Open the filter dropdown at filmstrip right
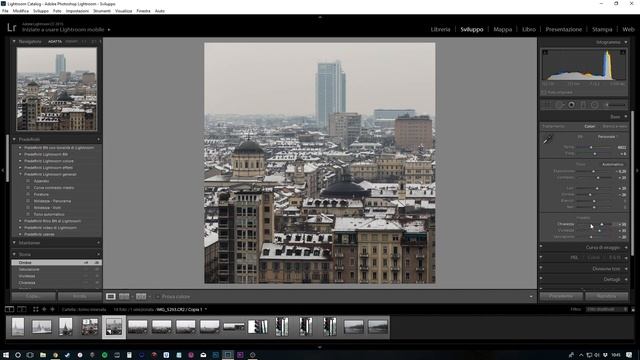 point(607,309)
